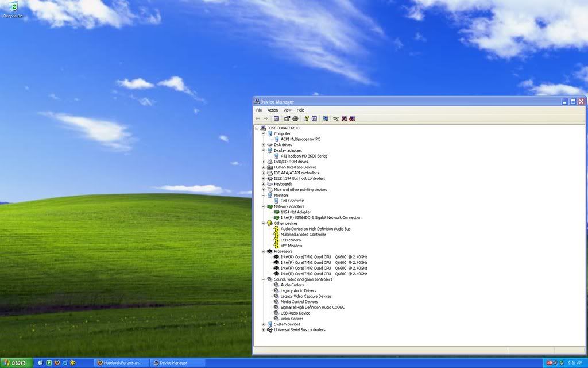Expand Human Interface Devices category
Image resolution: width=588 pixels, height=368 pixels.
coord(263,167)
